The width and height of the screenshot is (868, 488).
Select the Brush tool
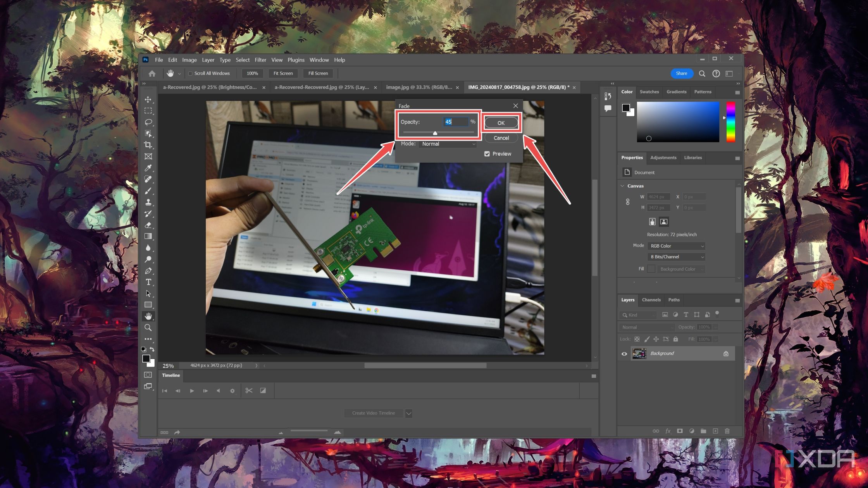(148, 191)
